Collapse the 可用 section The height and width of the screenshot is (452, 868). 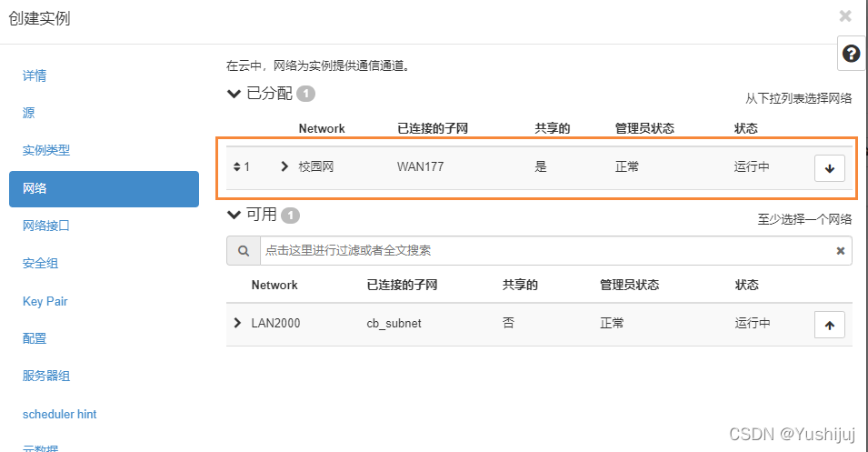[x=234, y=215]
